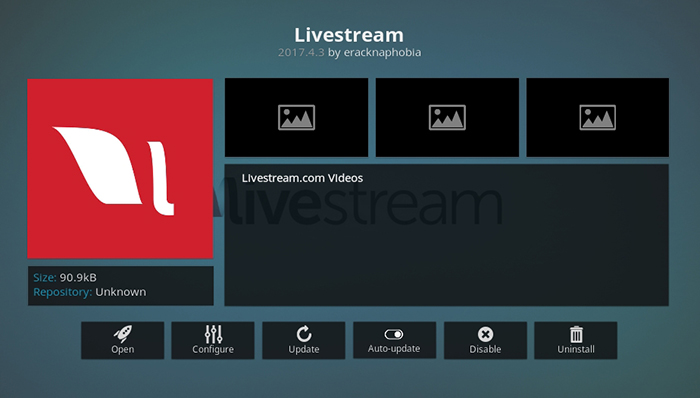This screenshot has height=398, width=700.
Task: Click the red Livestream add-on icon
Action: point(121,169)
